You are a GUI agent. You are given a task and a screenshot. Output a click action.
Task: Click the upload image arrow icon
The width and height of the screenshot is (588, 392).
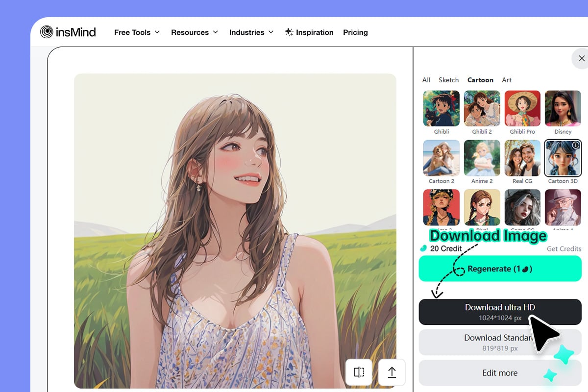[x=392, y=372]
